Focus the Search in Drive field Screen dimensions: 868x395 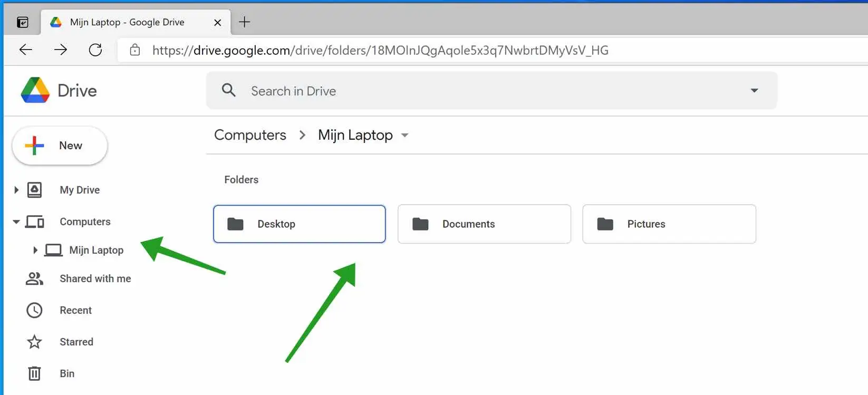tap(491, 91)
